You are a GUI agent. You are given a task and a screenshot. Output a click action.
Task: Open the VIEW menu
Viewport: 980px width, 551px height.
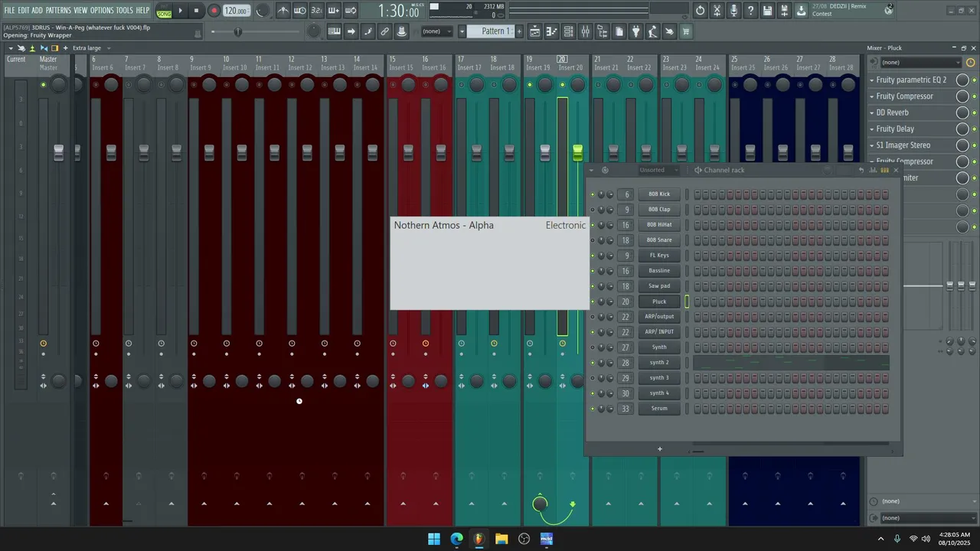(x=80, y=10)
